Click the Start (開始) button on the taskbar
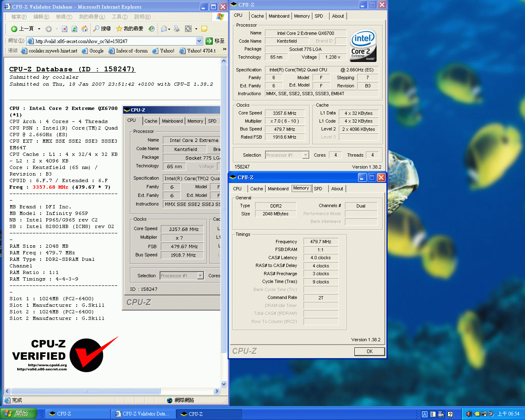This screenshot has width=525, height=420. click(x=18, y=414)
